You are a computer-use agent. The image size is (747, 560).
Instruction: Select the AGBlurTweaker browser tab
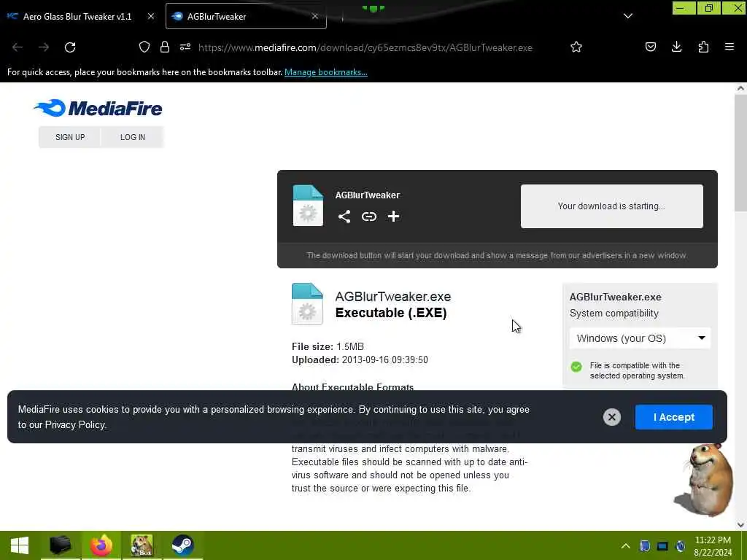[x=246, y=16]
